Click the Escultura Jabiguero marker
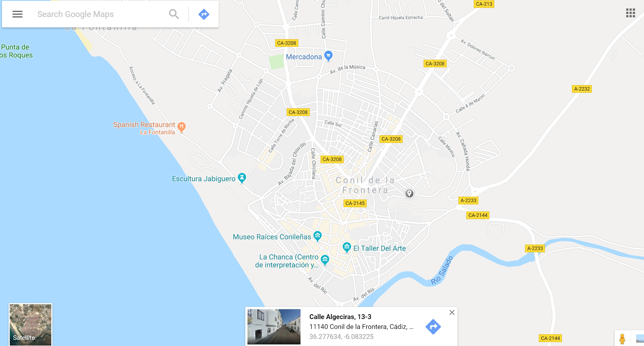Image resolution: width=644 pixels, height=346 pixels. [x=242, y=178]
